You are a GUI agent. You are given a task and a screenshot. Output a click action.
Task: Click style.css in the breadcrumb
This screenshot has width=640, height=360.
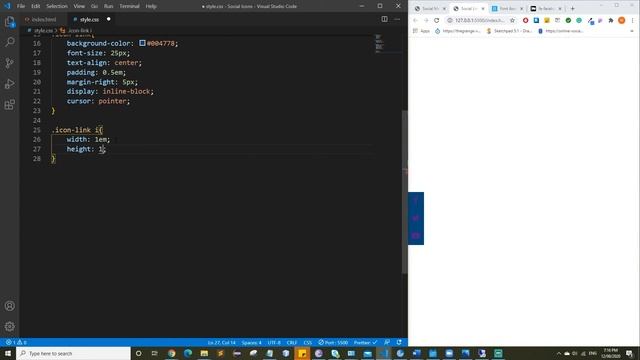43,31
